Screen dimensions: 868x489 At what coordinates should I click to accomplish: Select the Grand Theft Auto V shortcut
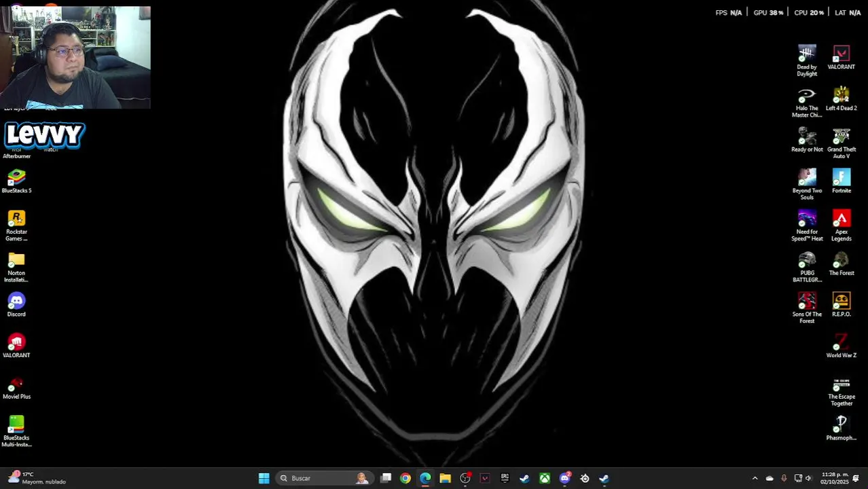tap(842, 143)
